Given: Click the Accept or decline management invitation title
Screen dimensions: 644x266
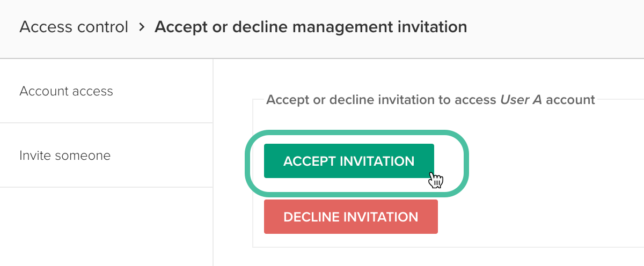Looking at the screenshot, I should [x=311, y=26].
